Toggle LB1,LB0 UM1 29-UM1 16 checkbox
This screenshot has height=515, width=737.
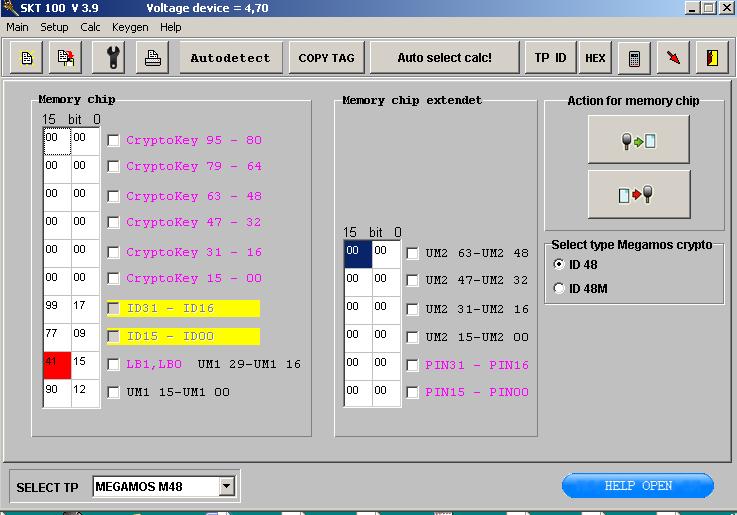point(113,365)
